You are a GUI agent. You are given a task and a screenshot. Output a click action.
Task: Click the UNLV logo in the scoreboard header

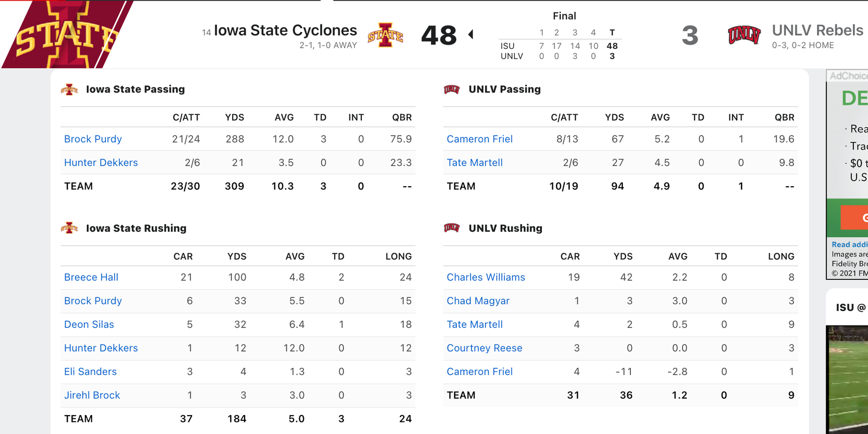[744, 35]
